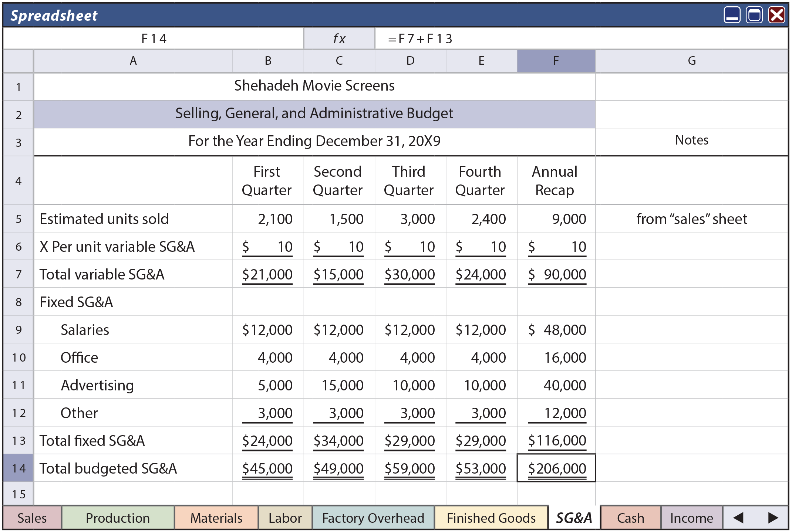792x532 pixels.
Task: Click annual Salaries value $48,000
Action: click(556, 329)
